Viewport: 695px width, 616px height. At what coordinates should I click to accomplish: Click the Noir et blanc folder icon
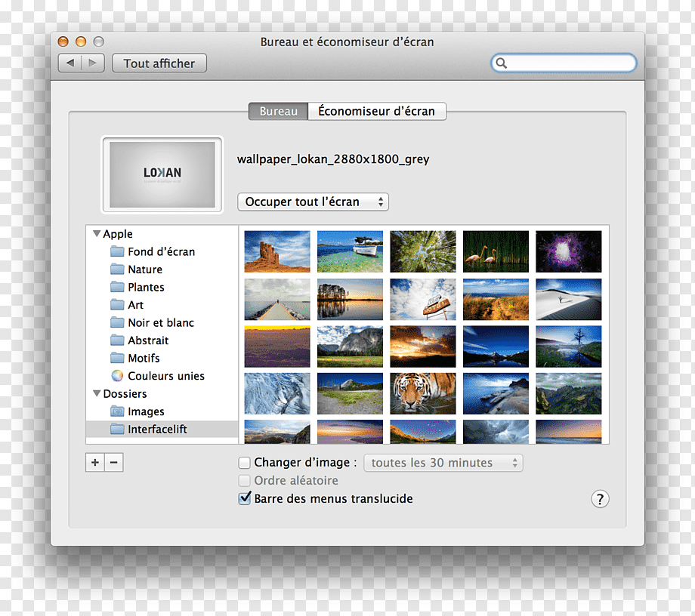click(x=117, y=322)
